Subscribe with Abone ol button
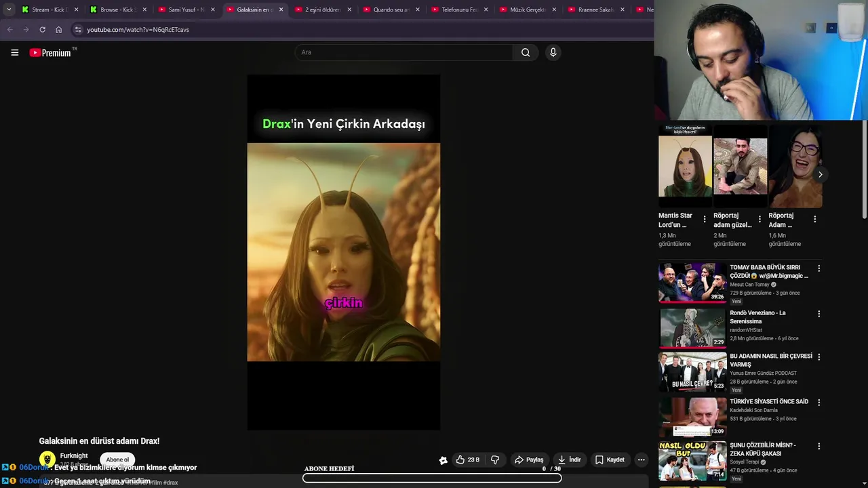This screenshot has height=488, width=868. [x=117, y=460]
